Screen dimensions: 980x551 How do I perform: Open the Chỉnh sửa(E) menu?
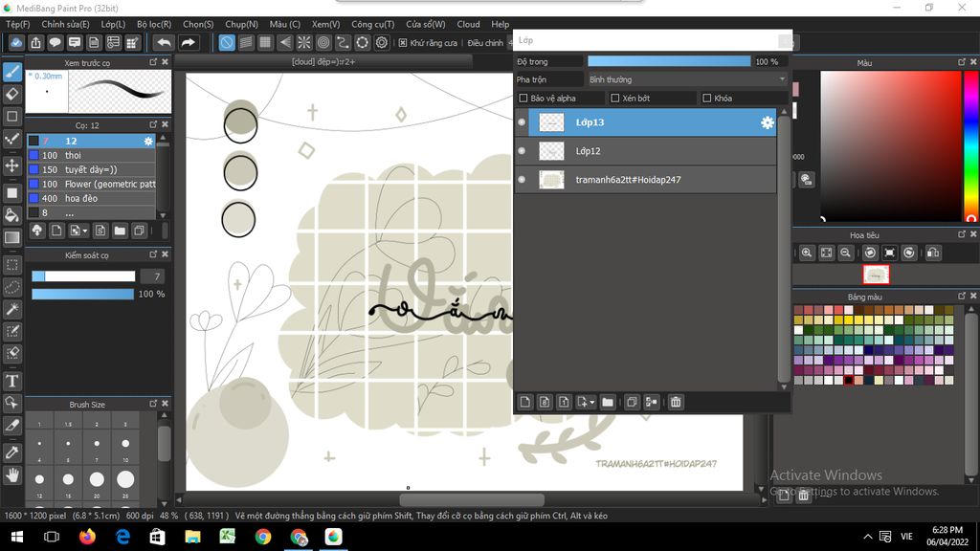point(65,24)
